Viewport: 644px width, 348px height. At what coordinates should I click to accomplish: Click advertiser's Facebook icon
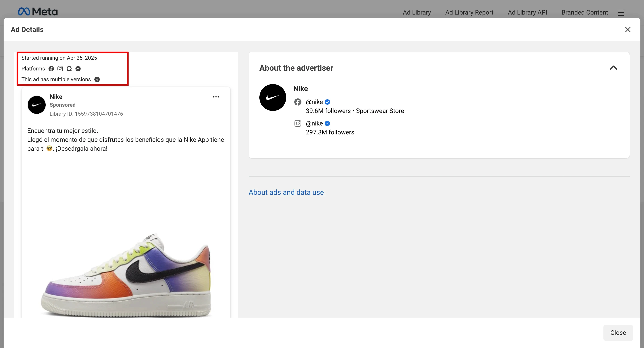298,102
